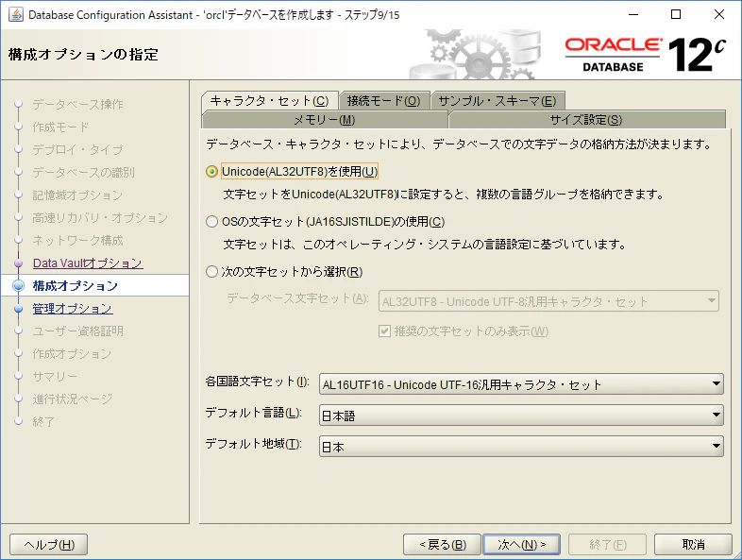Image resolution: width=742 pixels, height=560 pixels.
Task: Click デフォルト地域(T) label
Action: pos(253,444)
